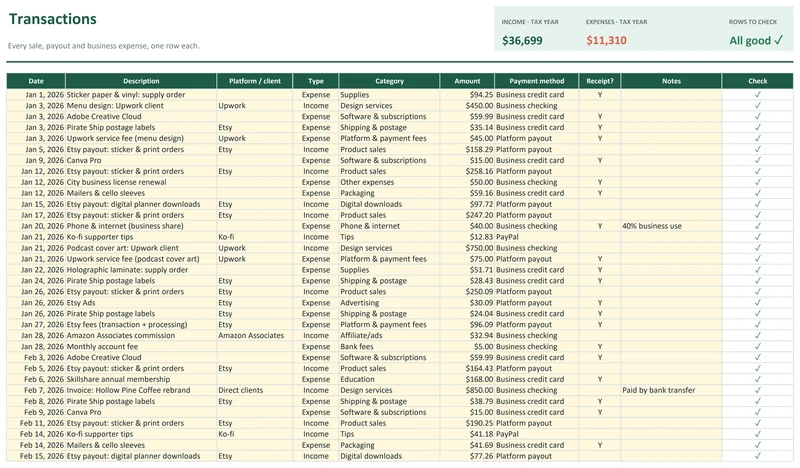Click the Affiliate/ads category cell
This screenshot has width=800, height=468.
point(389,335)
